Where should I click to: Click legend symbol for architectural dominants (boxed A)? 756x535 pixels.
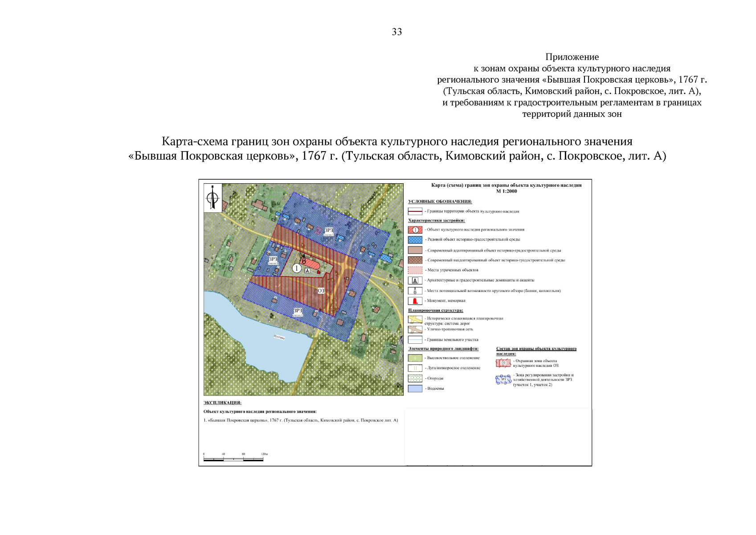pyautogui.click(x=415, y=280)
